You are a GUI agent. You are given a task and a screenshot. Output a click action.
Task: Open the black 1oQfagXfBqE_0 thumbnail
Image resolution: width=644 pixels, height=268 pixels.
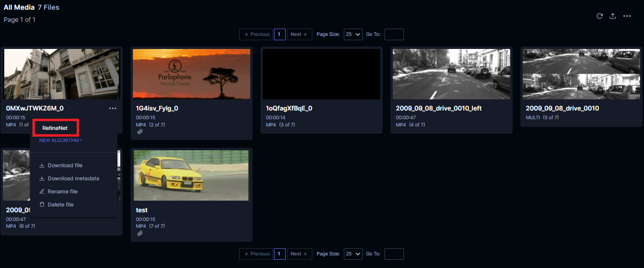tap(322, 74)
